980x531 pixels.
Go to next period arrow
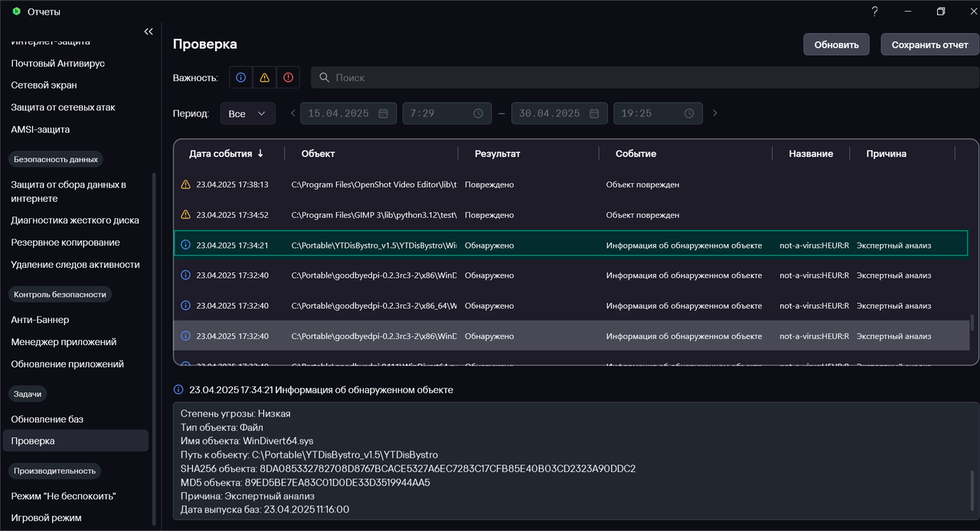[715, 113]
